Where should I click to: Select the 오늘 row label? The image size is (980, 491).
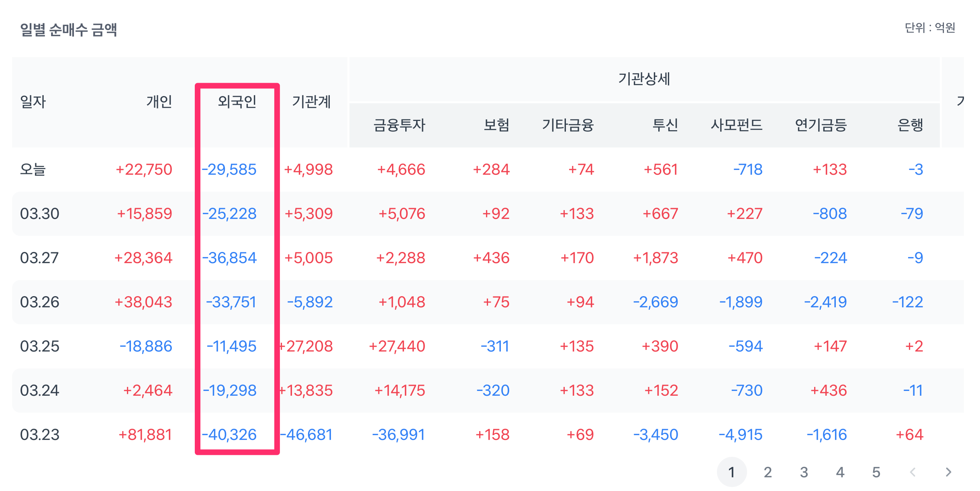click(33, 170)
